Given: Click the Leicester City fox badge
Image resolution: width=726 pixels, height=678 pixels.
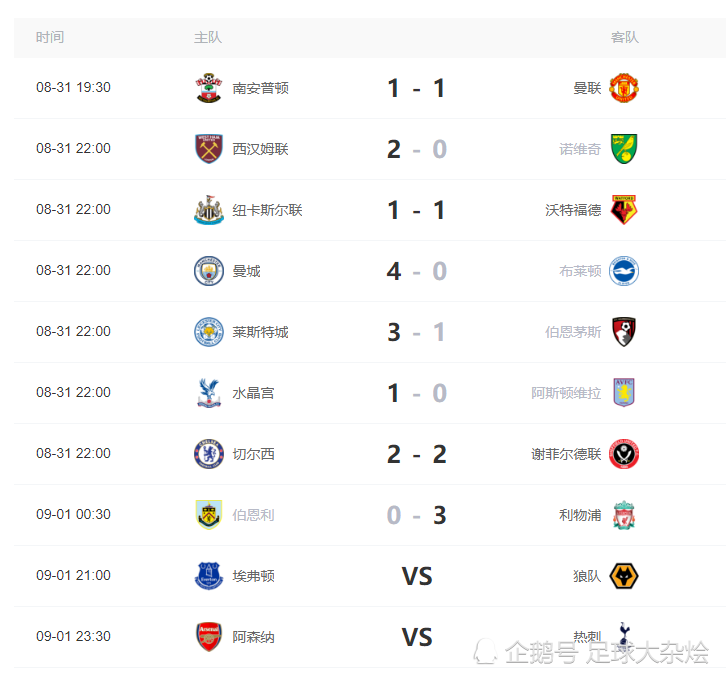Looking at the screenshot, I should pyautogui.click(x=209, y=332).
